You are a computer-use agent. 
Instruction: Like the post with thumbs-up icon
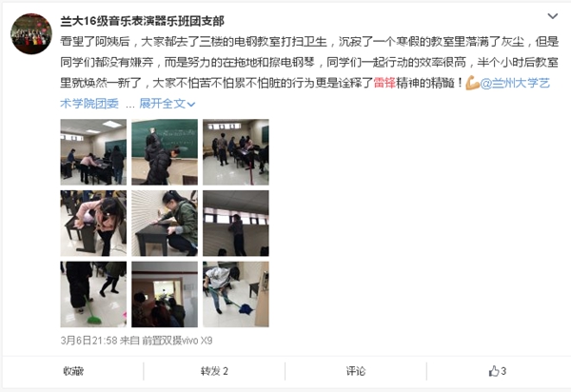497,371
